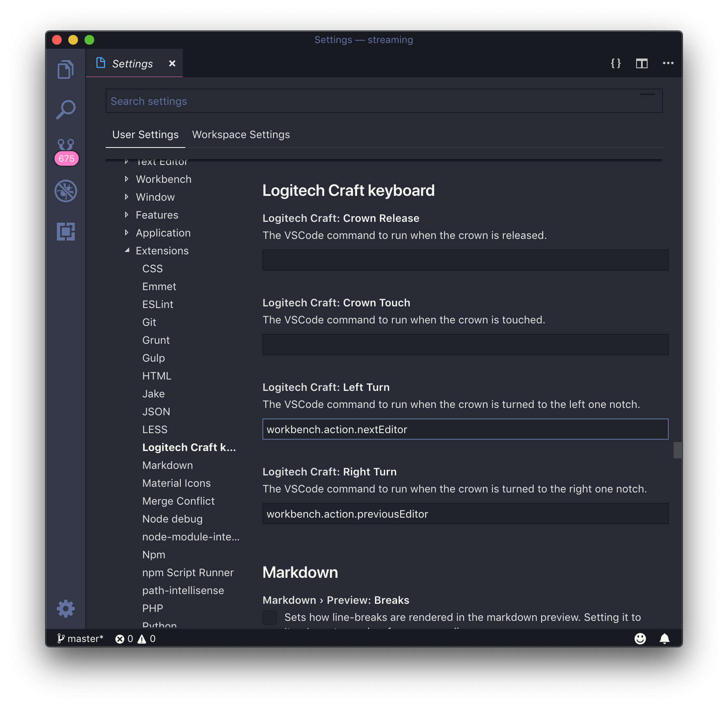Screen dimensions: 728x707
Task: Click the Left Turn nextEditor input
Action: coord(465,429)
